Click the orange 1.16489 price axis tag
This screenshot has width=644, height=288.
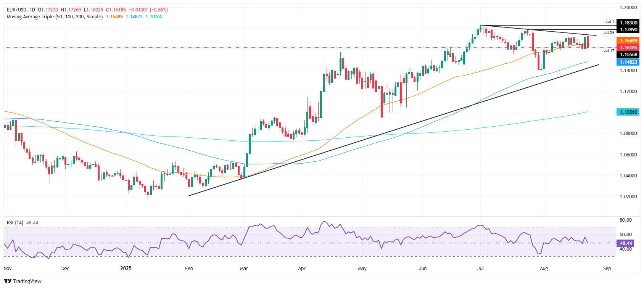point(628,41)
